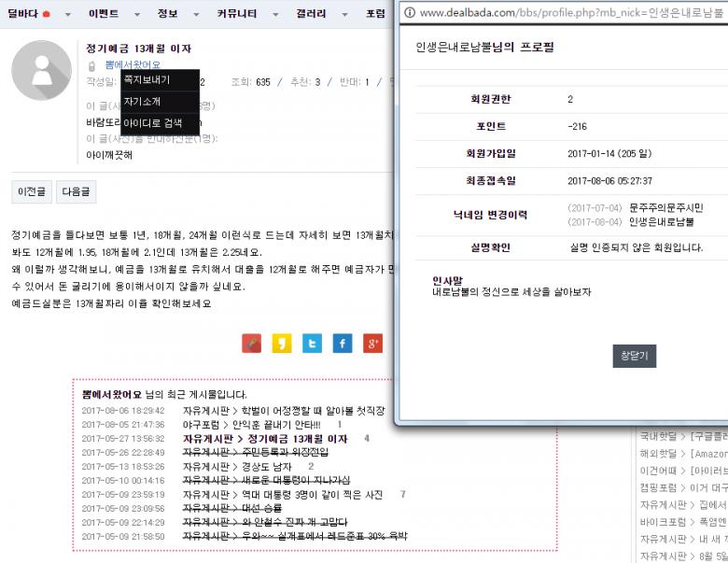Select 쪽지보내기 from the context menu
The width and height of the screenshot is (728, 563).
pos(147,80)
